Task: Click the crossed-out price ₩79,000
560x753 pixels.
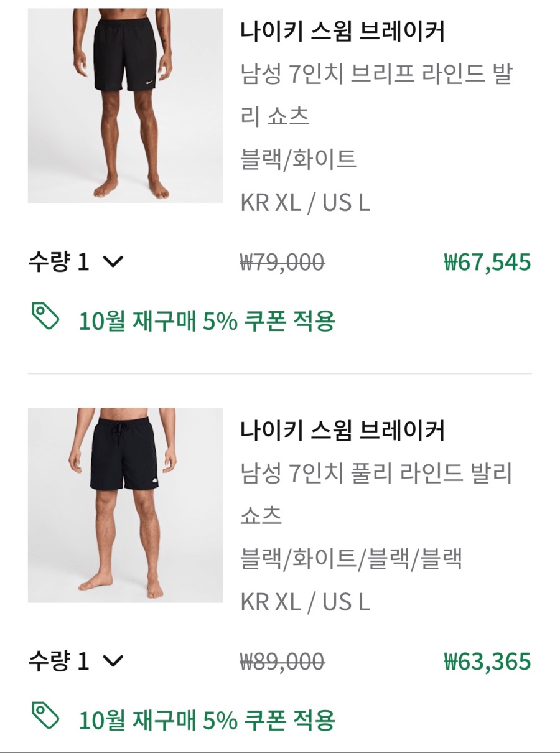Action: (x=282, y=263)
